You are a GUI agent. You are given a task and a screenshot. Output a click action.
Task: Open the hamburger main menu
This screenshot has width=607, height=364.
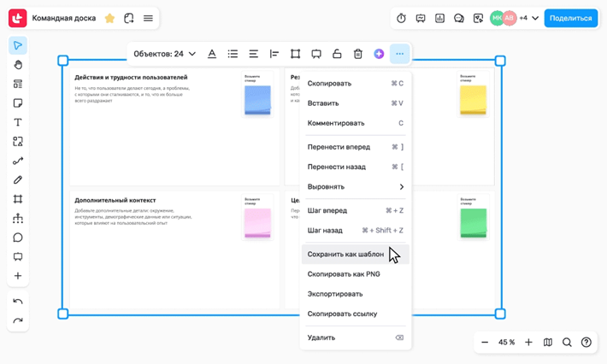[148, 18]
